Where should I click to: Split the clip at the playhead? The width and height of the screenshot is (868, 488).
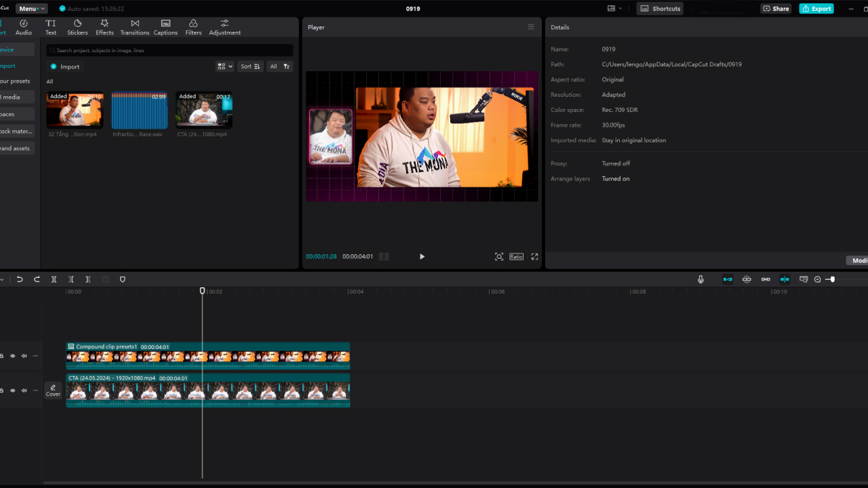[54, 279]
